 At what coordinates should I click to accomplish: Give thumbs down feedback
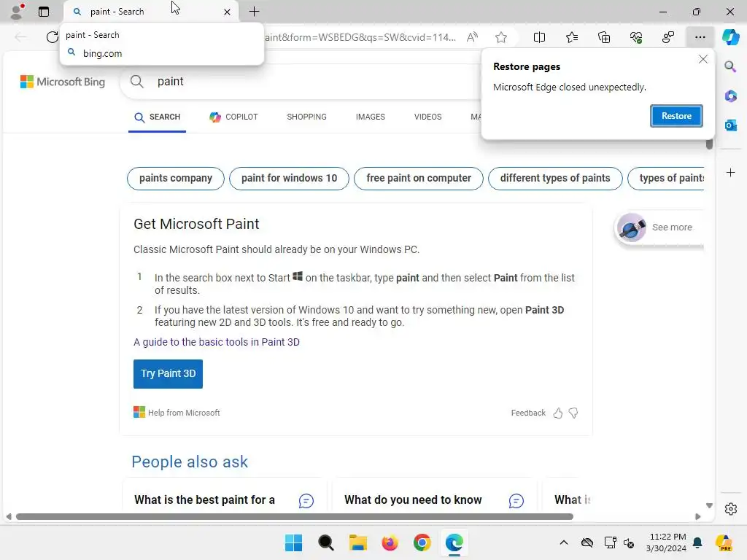point(573,413)
